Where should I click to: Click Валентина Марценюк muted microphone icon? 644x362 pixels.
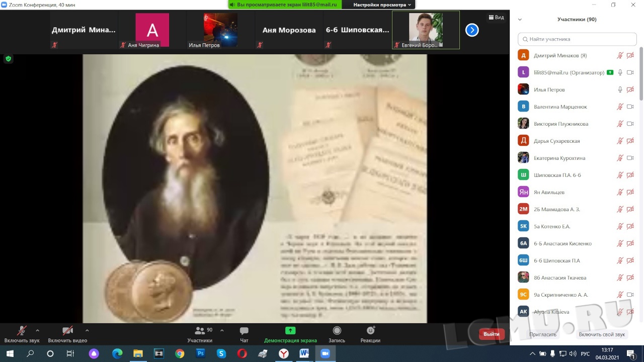(620, 107)
